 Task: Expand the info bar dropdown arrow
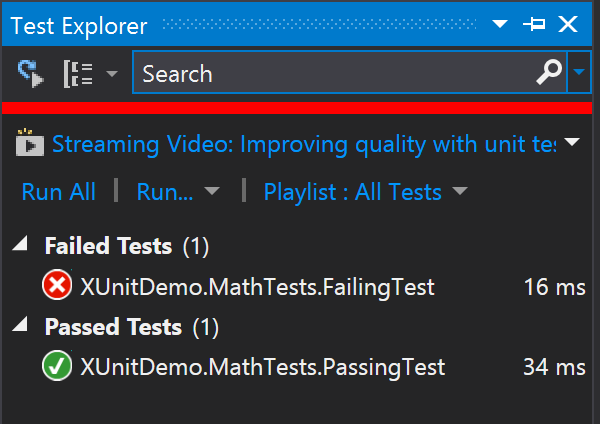tap(572, 142)
